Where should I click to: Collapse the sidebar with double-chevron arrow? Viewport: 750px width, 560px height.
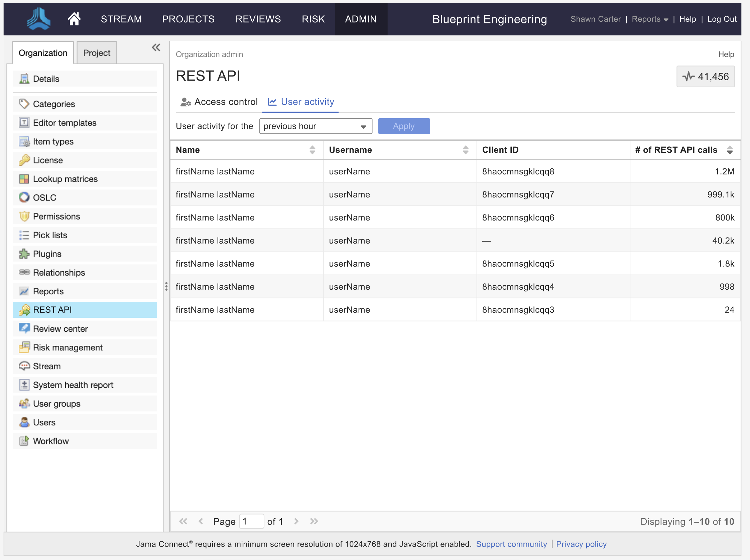point(156,47)
